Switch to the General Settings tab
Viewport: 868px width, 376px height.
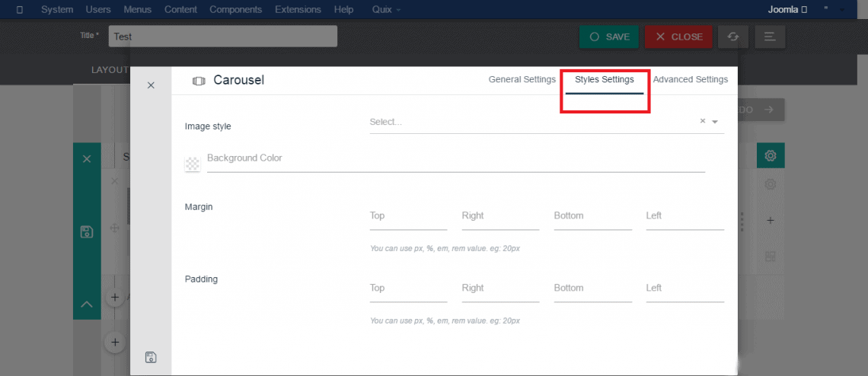pos(522,79)
